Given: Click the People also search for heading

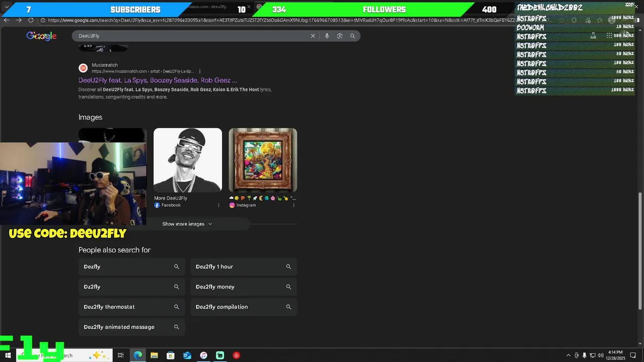Looking at the screenshot, I should click(x=114, y=250).
